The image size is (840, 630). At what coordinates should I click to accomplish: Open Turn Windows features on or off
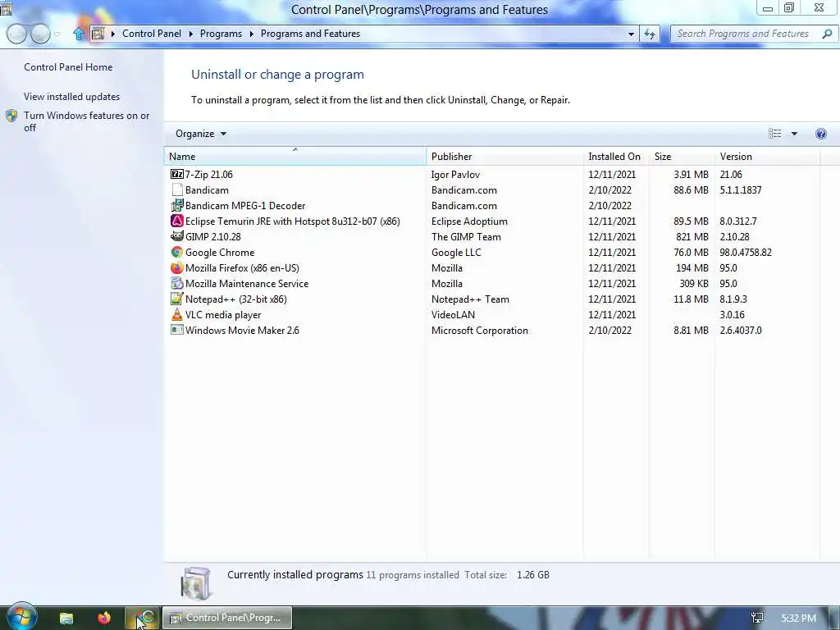[x=86, y=121]
